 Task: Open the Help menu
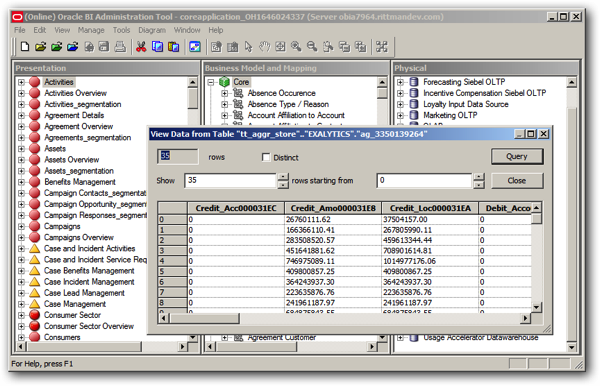pyautogui.click(x=216, y=30)
